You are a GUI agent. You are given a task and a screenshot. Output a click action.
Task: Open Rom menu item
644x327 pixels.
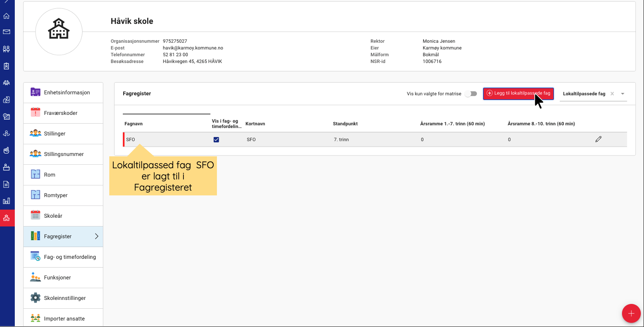pos(63,175)
